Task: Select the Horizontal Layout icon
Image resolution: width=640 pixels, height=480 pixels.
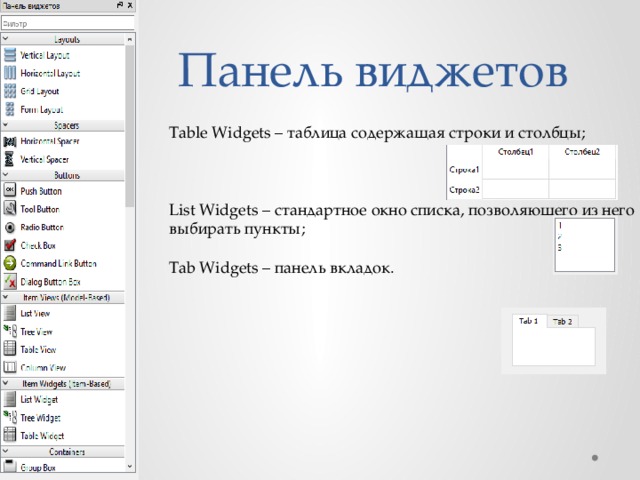Action: (10, 73)
